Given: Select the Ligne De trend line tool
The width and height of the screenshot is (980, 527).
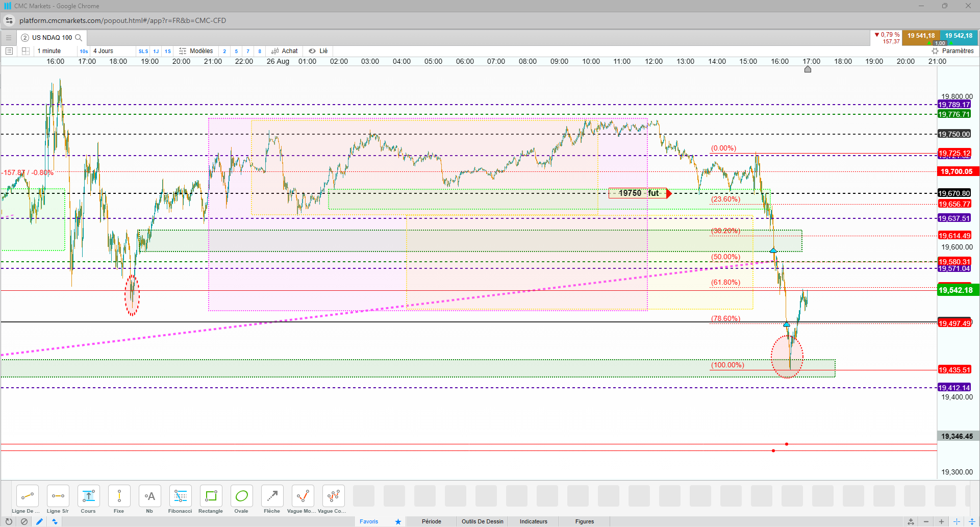Looking at the screenshot, I should click(27, 496).
